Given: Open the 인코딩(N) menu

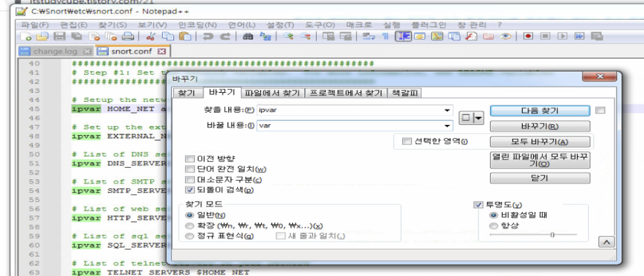Looking at the screenshot, I should (x=198, y=24).
